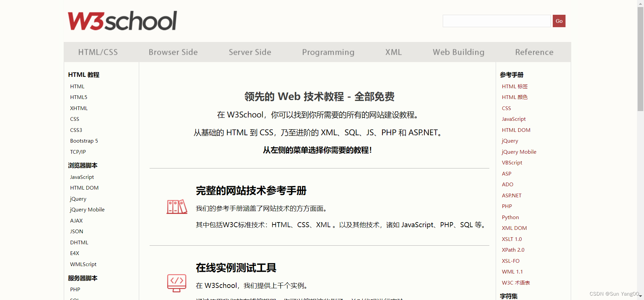Click the 领先的 Web 技术教程 main title
Viewport: 644px width, 300px height.
(319, 97)
